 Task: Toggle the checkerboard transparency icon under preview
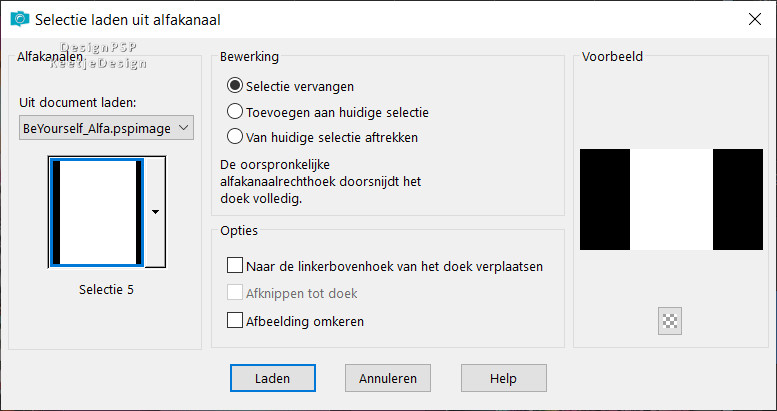[670, 321]
